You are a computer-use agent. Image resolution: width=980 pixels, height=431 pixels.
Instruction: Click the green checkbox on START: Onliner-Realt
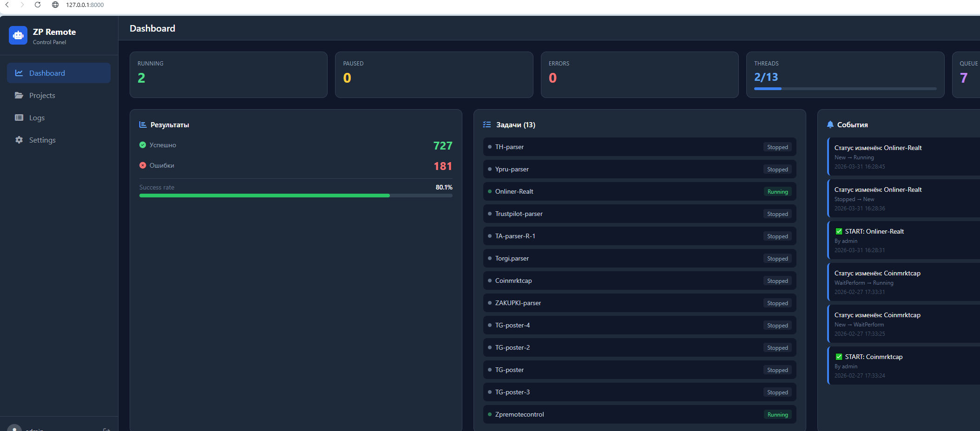839,231
